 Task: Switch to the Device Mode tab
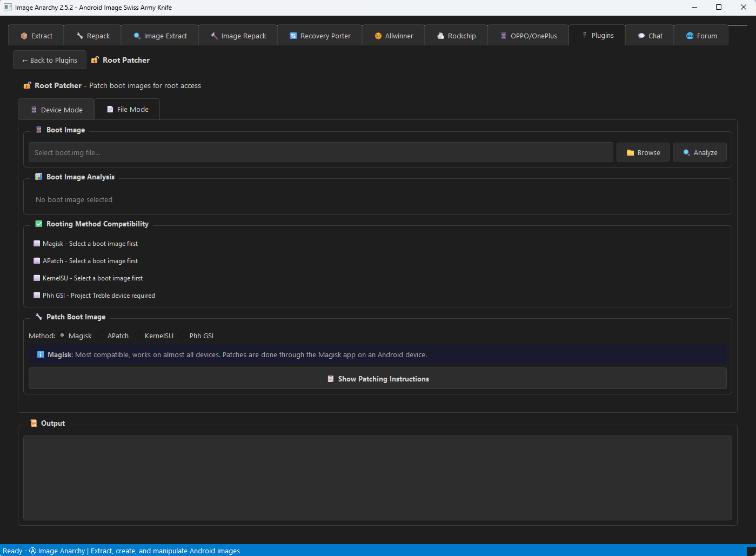(56, 110)
